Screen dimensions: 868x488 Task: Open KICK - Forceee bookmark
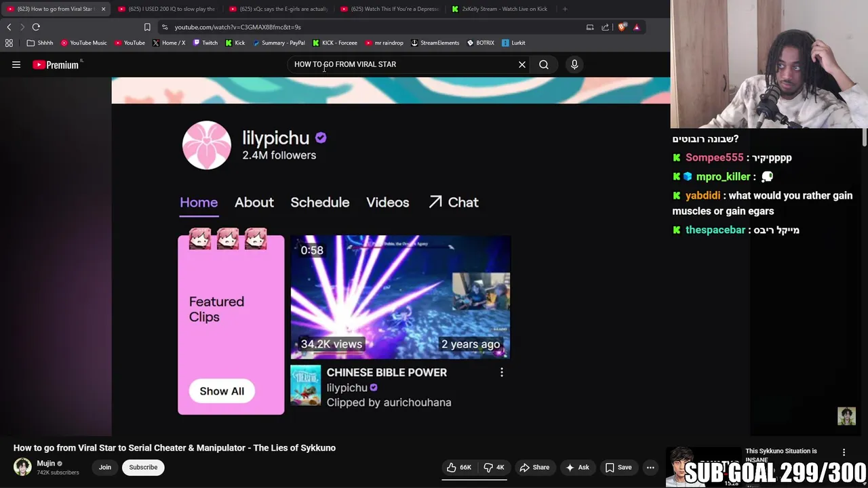(x=335, y=43)
